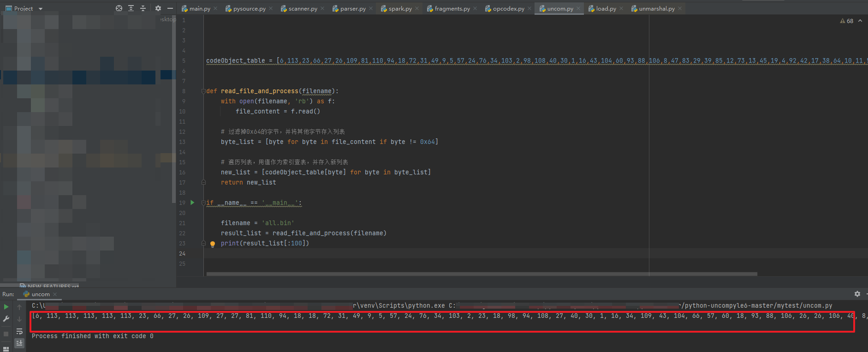Click the 68 warnings indicator
Viewport: 868px width, 352px height.
[847, 21]
